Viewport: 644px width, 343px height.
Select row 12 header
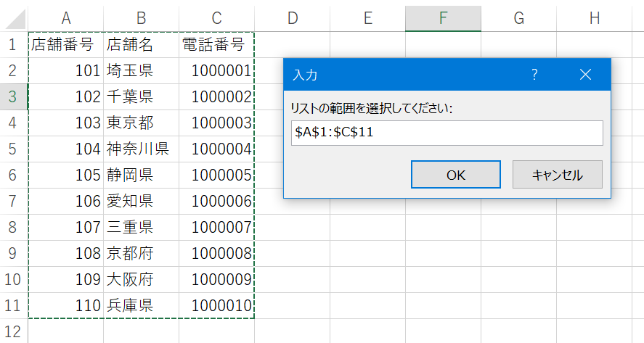point(12,331)
